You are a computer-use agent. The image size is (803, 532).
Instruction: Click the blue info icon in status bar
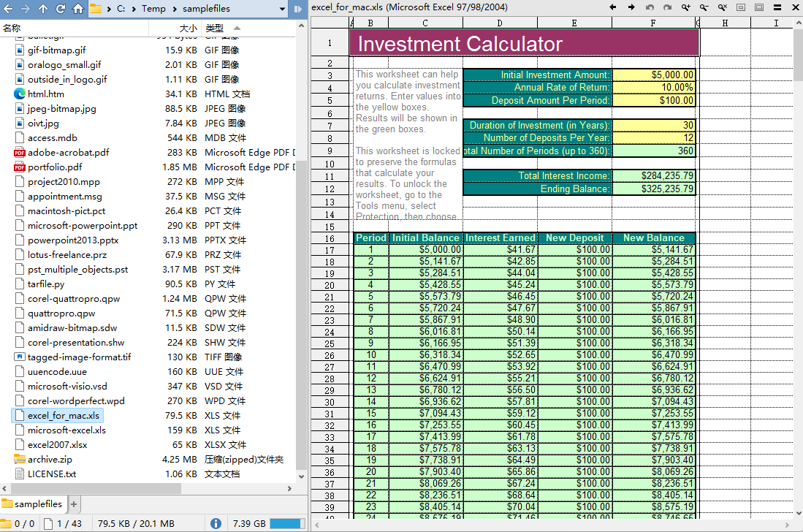point(216,523)
